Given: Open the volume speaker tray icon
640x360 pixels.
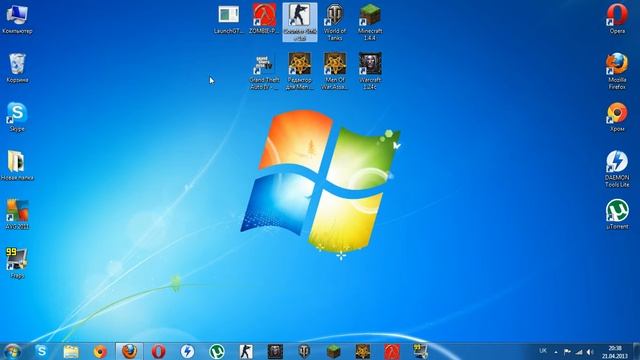Looking at the screenshot, I should (590, 352).
